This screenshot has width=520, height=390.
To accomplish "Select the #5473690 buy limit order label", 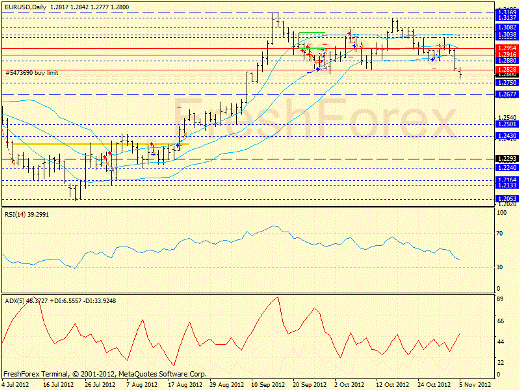I will click(x=32, y=73).
